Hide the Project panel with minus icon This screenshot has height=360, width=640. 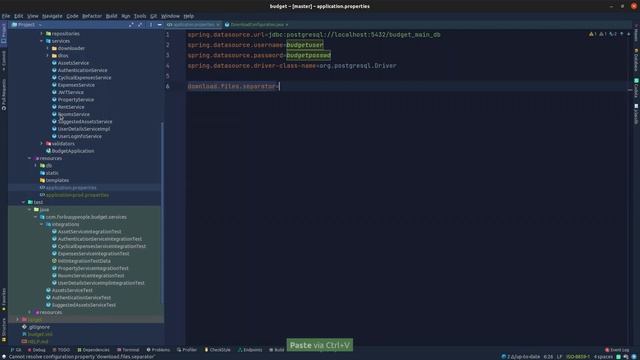pyautogui.click(x=160, y=25)
